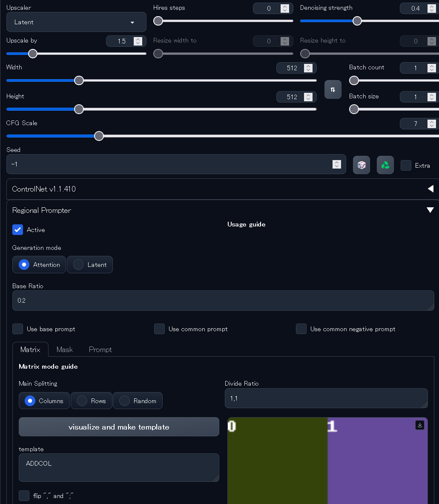439x504 pixels.
Task: Open the Usage guide link
Action: coord(246,224)
